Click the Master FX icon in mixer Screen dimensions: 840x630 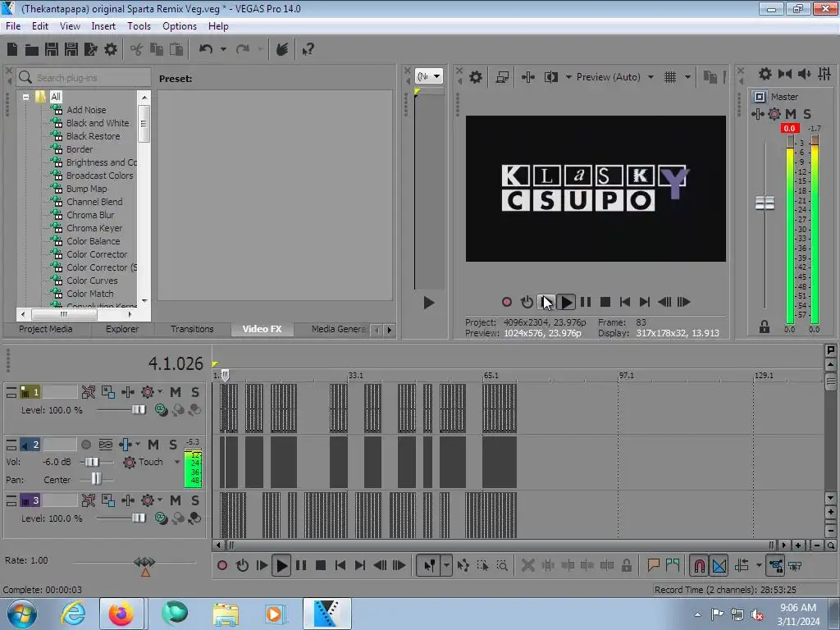pyautogui.click(x=757, y=113)
